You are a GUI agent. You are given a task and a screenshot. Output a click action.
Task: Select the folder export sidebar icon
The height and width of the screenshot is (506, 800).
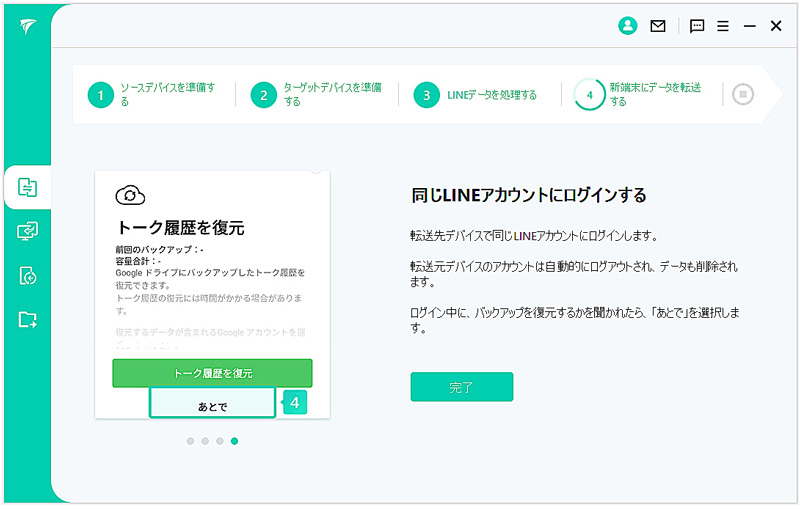28,320
